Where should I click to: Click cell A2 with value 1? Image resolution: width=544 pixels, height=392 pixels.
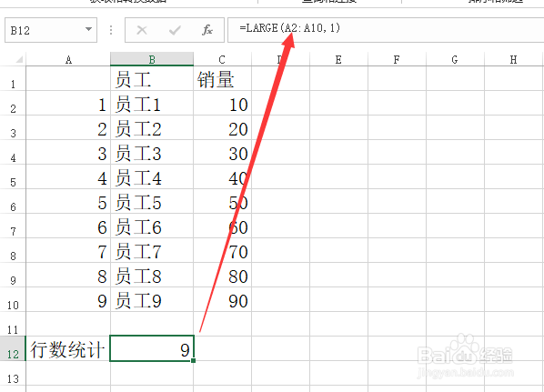pyautogui.click(x=68, y=104)
